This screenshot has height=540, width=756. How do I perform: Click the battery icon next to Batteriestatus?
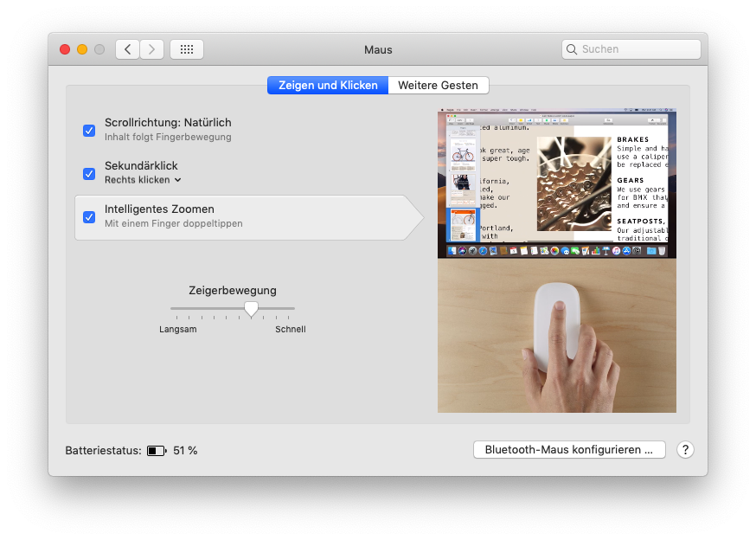[x=157, y=451]
